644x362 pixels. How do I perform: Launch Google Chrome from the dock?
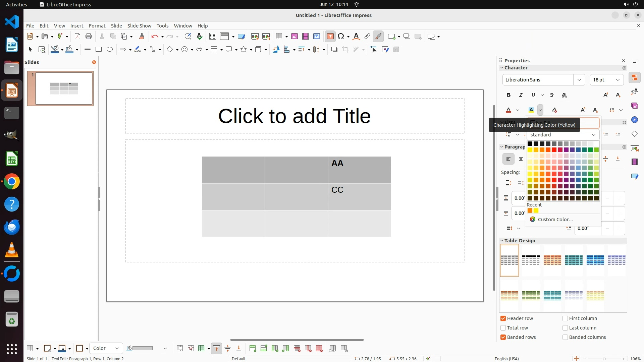click(12, 182)
